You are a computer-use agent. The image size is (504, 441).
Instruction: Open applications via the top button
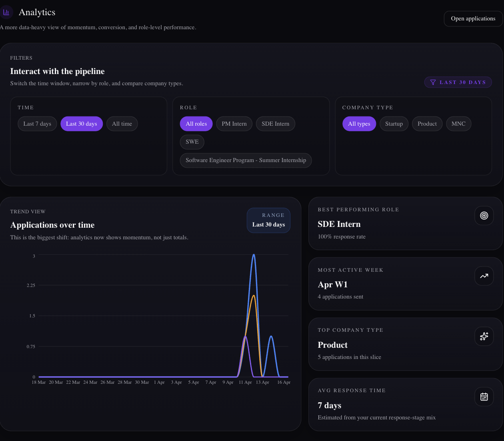[x=473, y=19]
